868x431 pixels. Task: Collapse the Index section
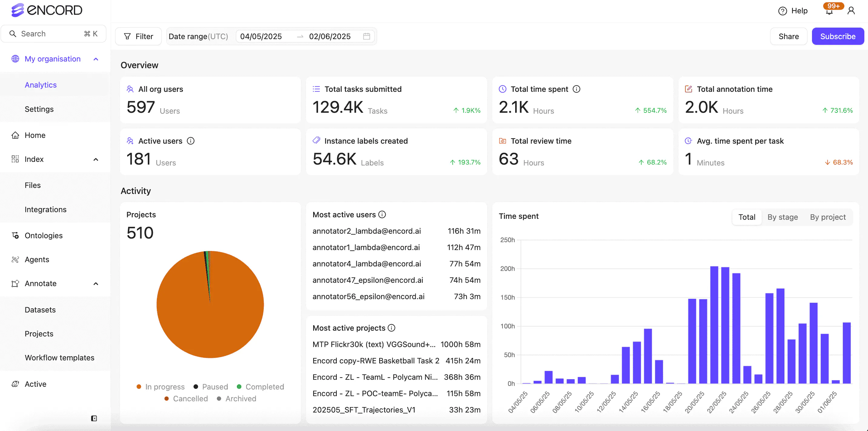click(x=96, y=159)
